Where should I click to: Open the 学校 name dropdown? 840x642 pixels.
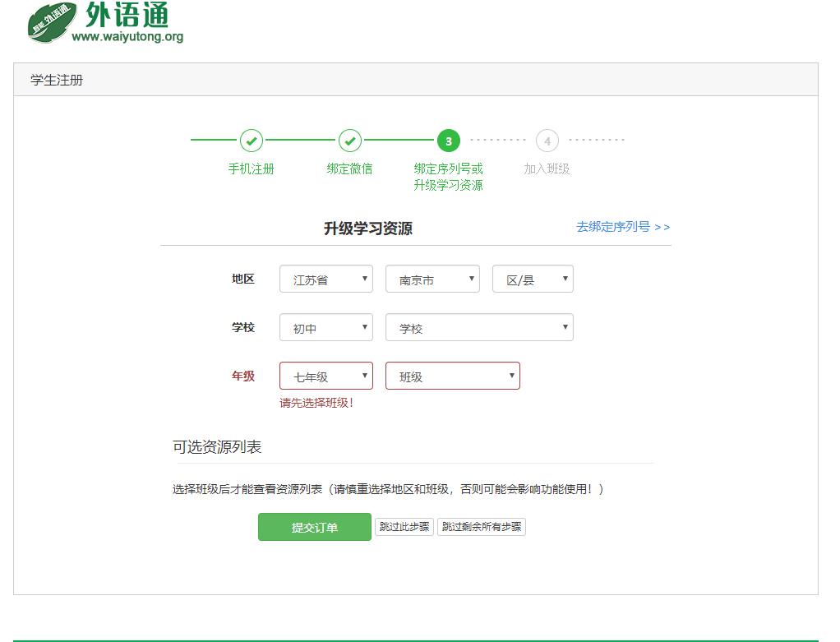(479, 327)
